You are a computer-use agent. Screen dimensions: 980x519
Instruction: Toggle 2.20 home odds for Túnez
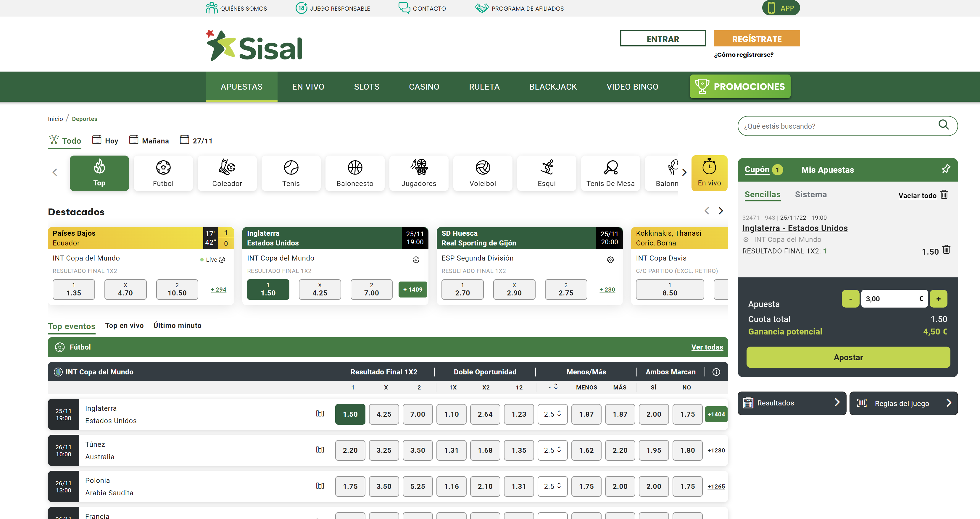[x=350, y=450]
